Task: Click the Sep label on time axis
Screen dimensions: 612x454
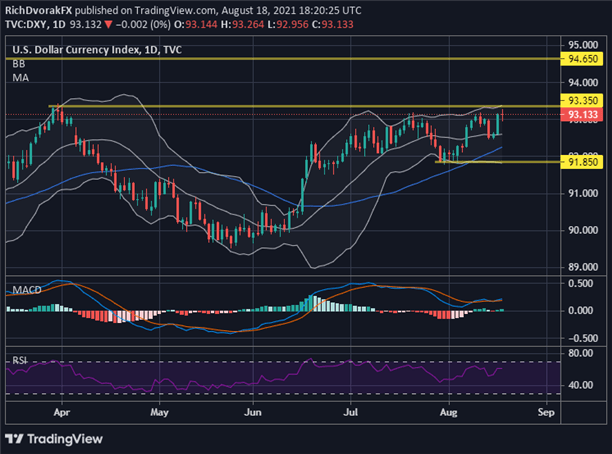Action: tap(546, 412)
